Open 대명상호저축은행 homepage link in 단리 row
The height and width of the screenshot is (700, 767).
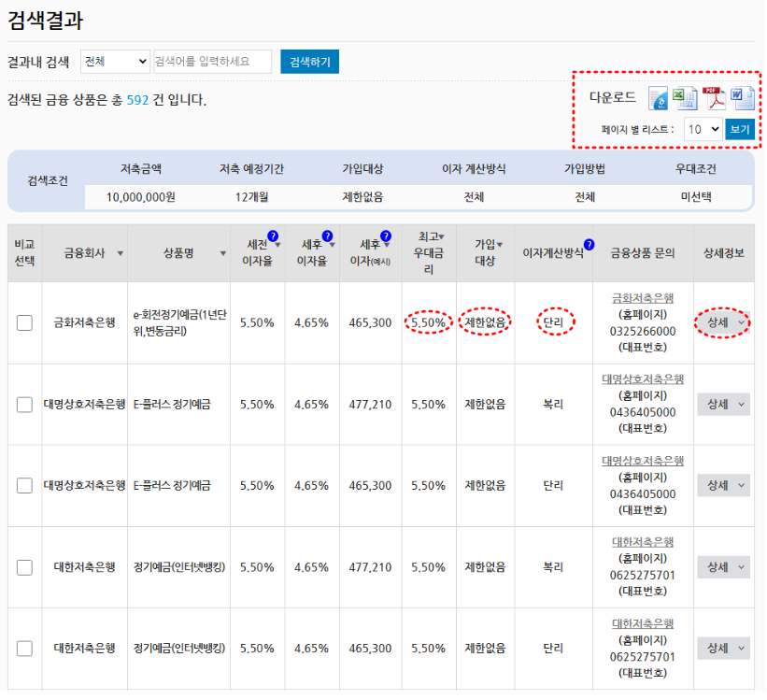tap(643, 461)
